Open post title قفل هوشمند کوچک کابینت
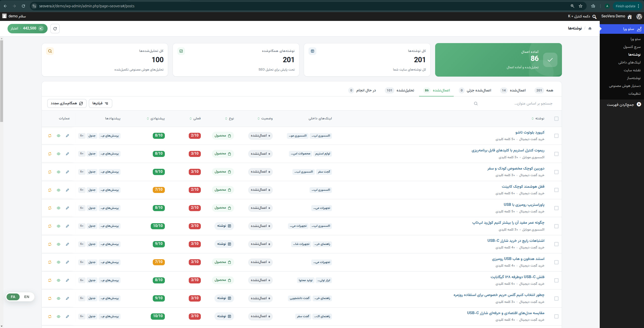Image resolution: width=644 pixels, height=328 pixels. coord(523,186)
